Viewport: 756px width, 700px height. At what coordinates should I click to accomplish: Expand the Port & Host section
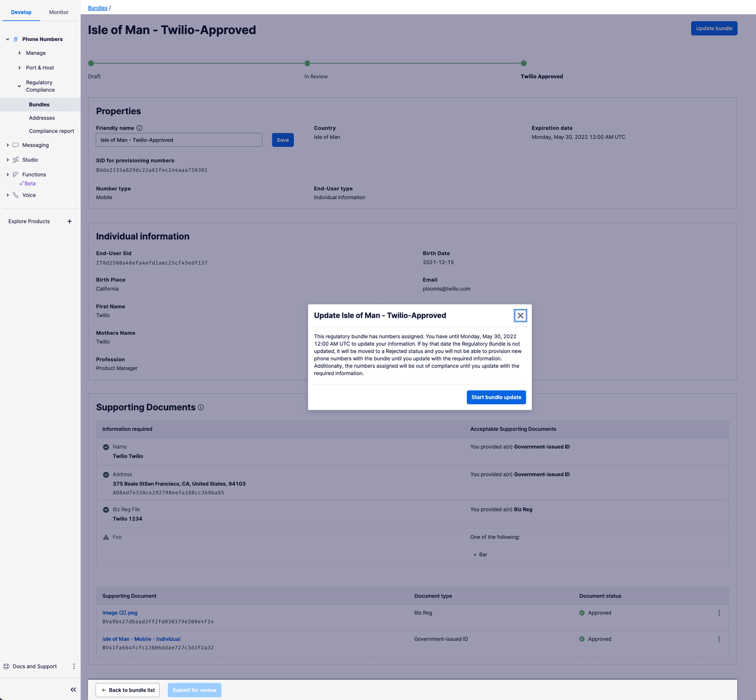(x=19, y=68)
